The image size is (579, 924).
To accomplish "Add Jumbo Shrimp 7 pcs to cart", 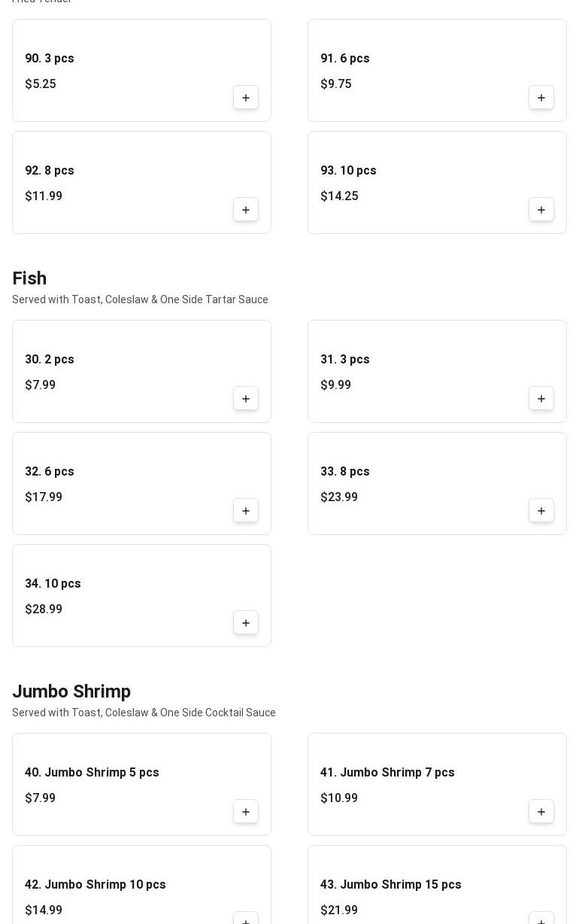I will coord(541,812).
